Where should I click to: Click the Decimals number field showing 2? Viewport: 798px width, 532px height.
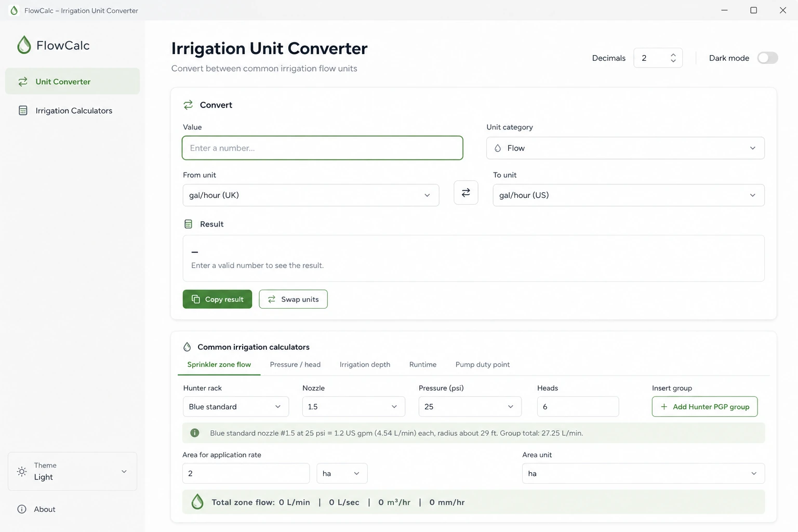(x=658, y=58)
